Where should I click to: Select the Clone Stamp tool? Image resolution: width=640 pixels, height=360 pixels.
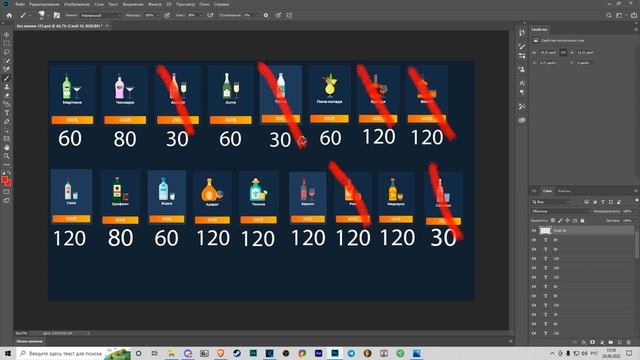click(x=7, y=87)
